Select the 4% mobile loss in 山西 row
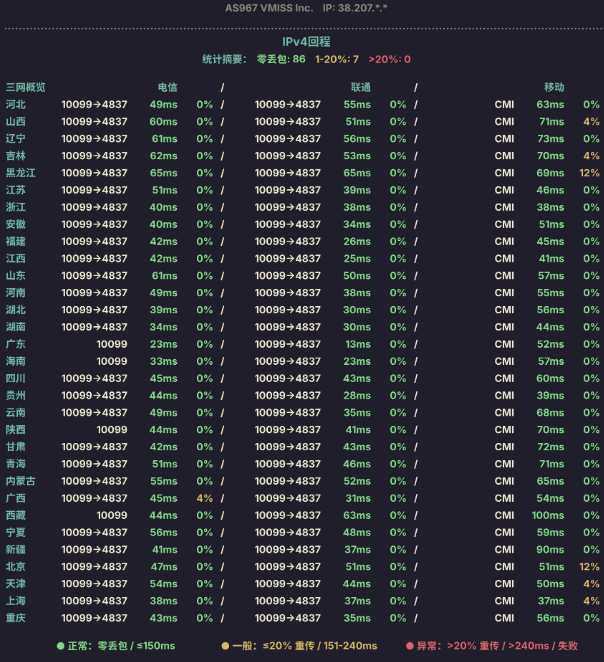This screenshot has width=604, height=662. click(x=591, y=122)
